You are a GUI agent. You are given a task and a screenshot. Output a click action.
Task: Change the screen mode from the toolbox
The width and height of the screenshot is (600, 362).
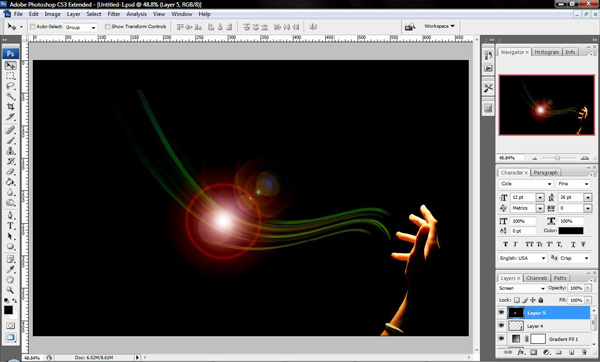[10, 337]
